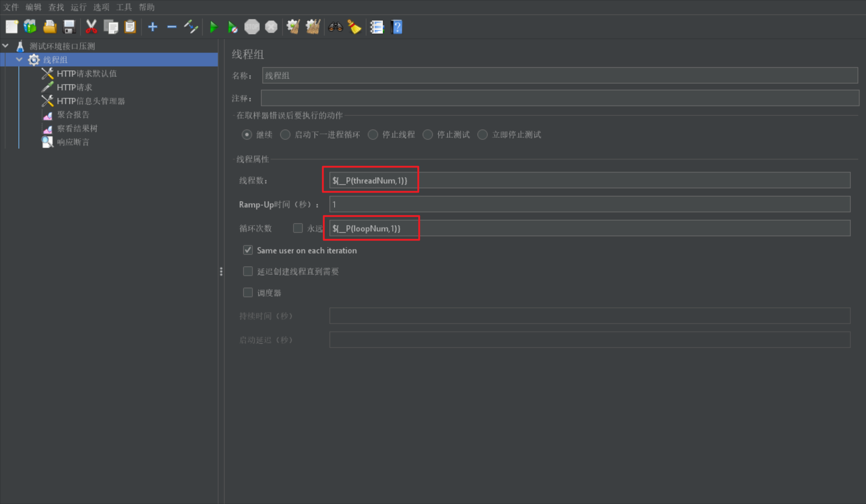Select the 停止测试 radio button
Screen dimensions: 866x504
428,135
